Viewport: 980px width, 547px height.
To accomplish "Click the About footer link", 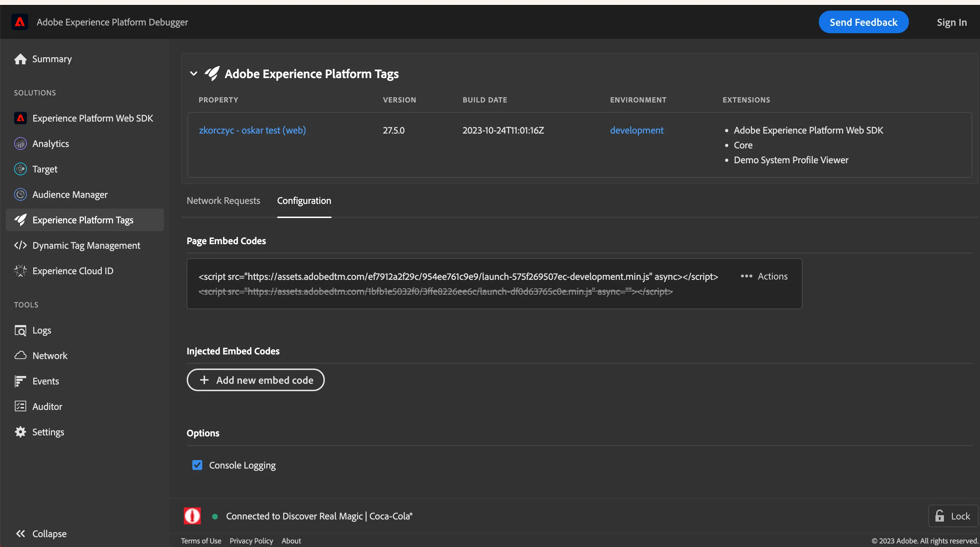I will [x=291, y=541].
